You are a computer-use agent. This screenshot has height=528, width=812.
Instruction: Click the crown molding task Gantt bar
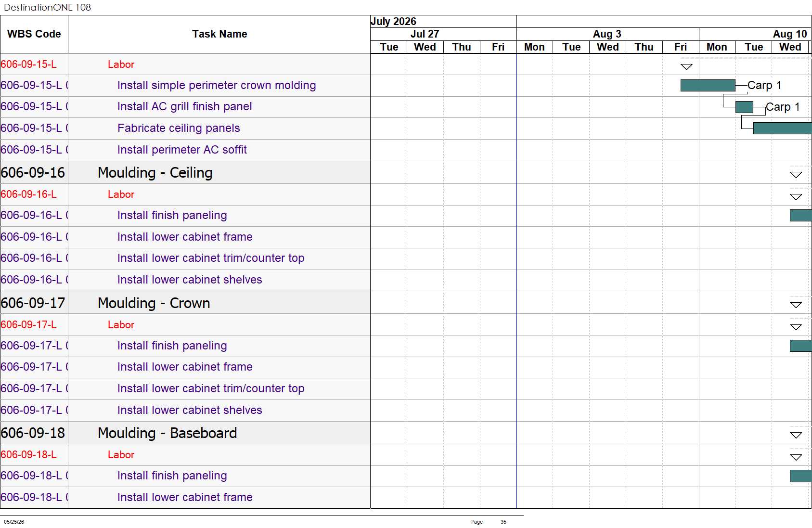pos(708,86)
